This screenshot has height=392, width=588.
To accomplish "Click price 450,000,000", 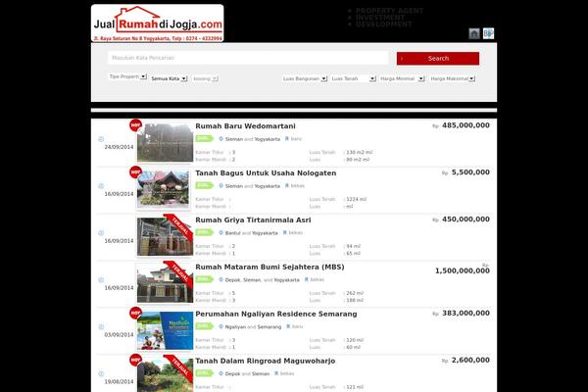I will pyautogui.click(x=465, y=220).
